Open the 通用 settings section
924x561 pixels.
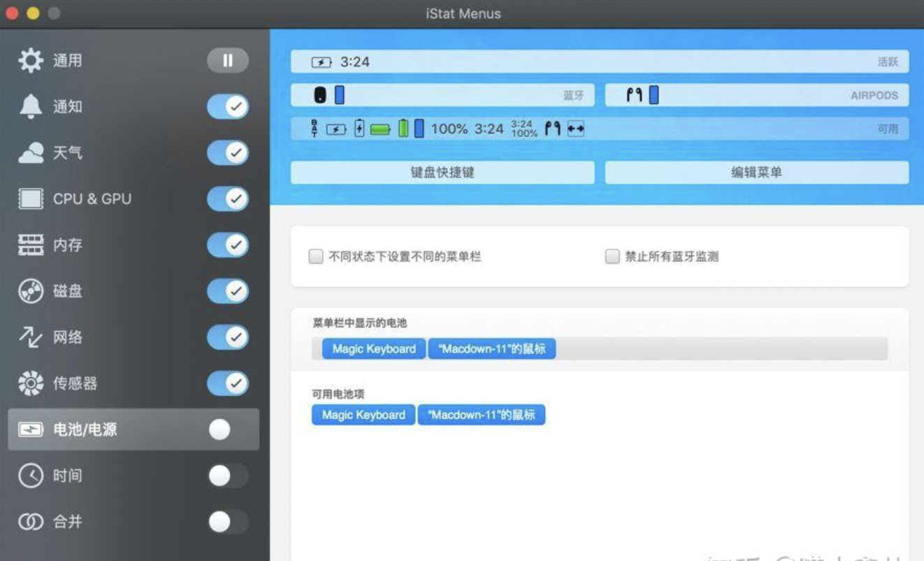pos(66,60)
